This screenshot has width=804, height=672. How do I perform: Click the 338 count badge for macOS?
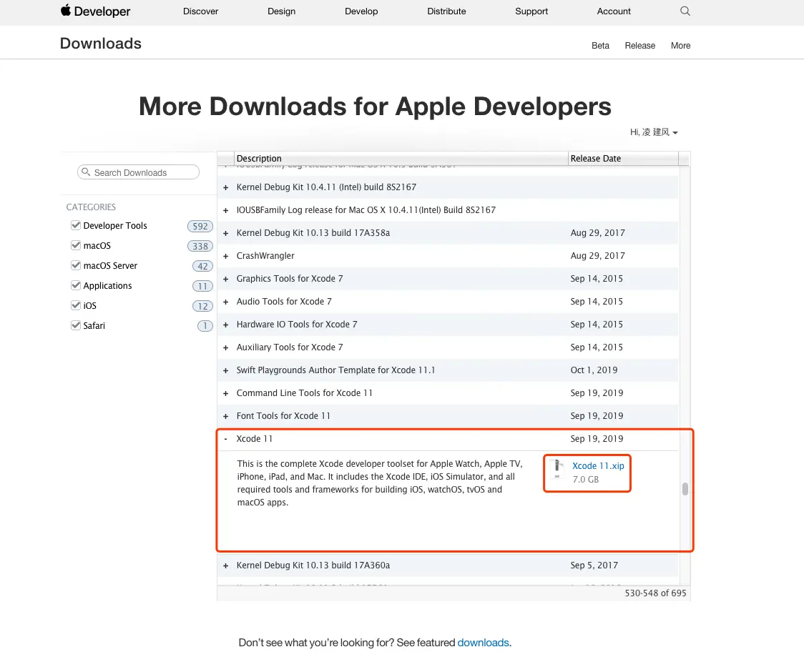point(200,246)
